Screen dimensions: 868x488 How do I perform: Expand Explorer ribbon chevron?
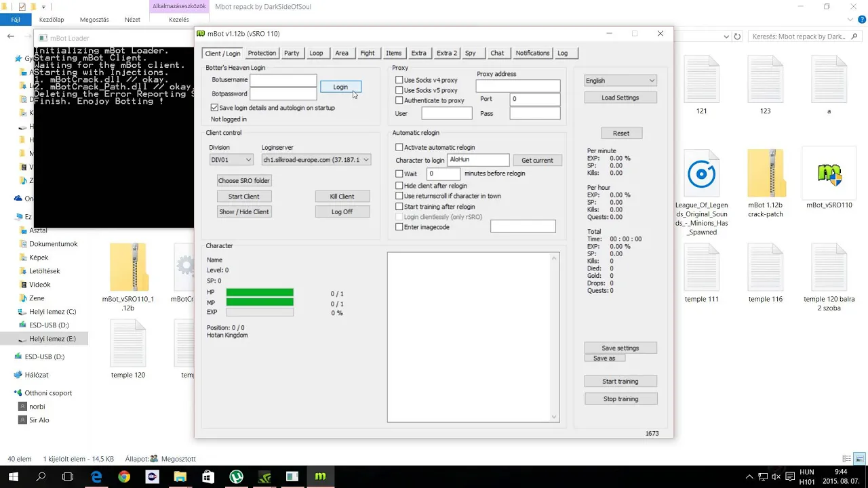point(851,20)
